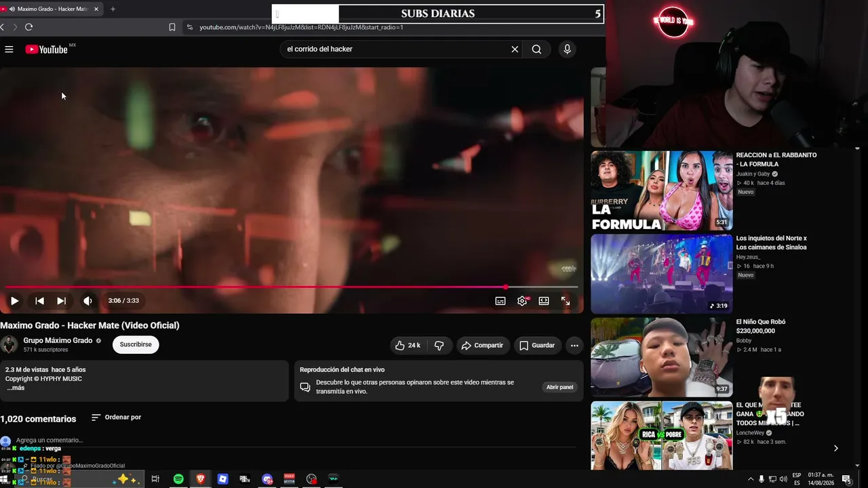Open the Ordenar por comment sorting menu

116,418
